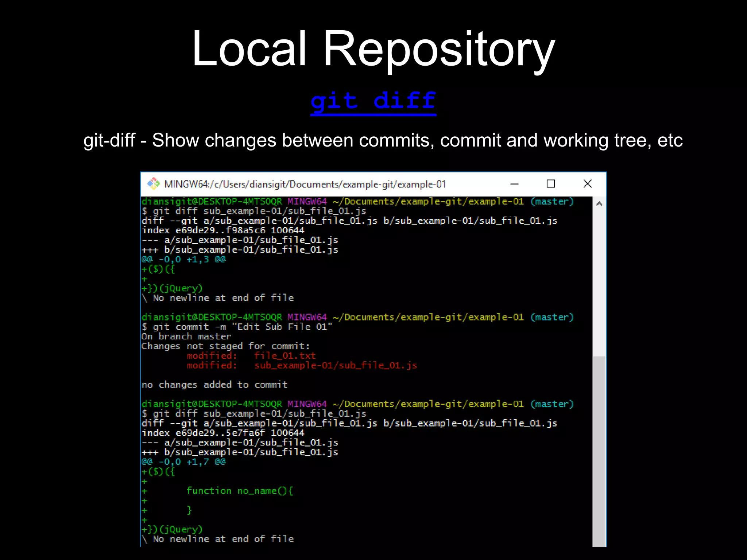Viewport: 747px width, 560px height.
Task: Click the Local Repository slide heading
Action: pos(373,48)
